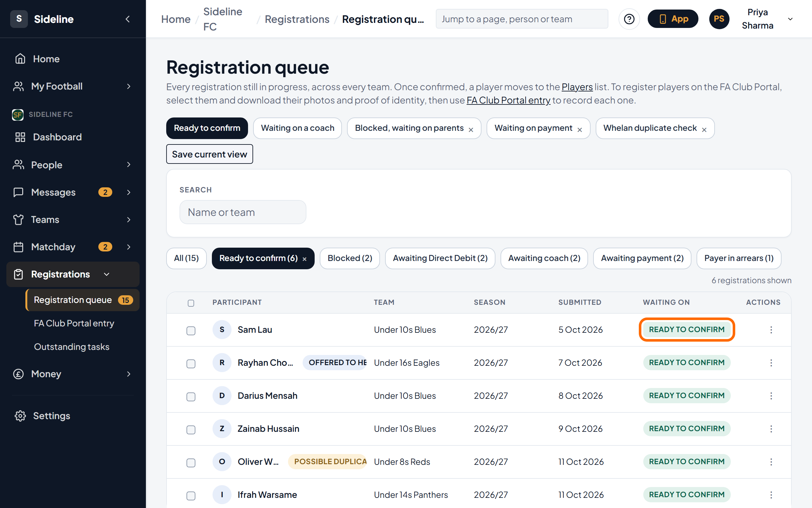
Task: Open the Priya Sharma account dropdown
Action: [790, 19]
